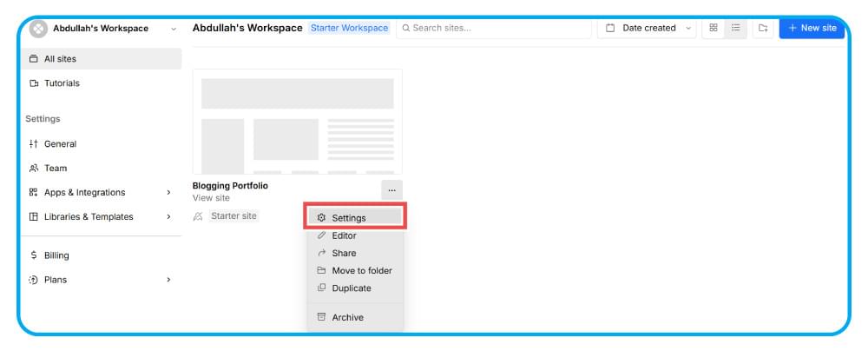Expand Plans chevron
The height and width of the screenshot is (351, 868).
click(168, 280)
